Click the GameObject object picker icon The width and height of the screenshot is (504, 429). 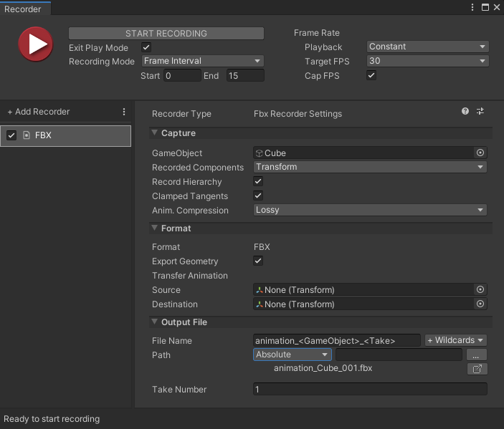pyautogui.click(x=480, y=153)
